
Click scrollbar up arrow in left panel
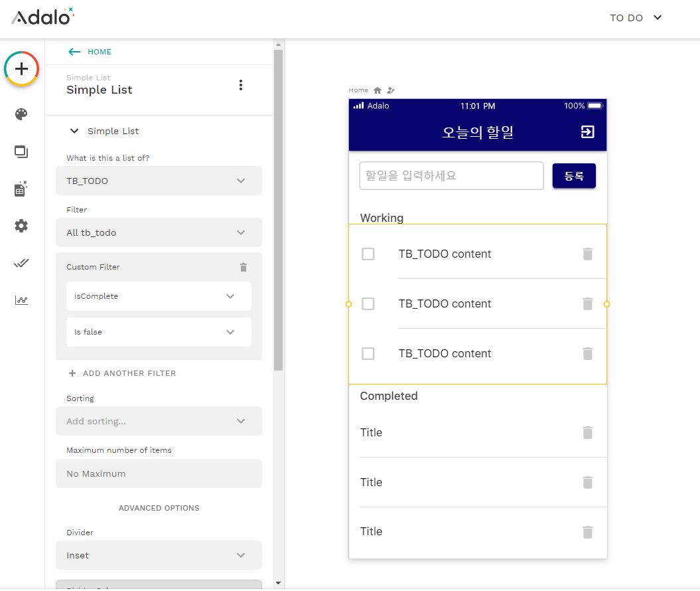tap(278, 44)
